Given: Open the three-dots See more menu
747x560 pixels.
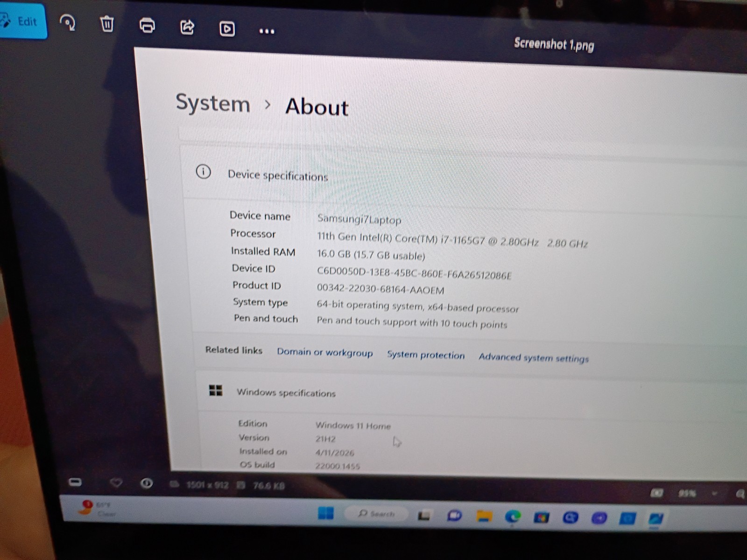Looking at the screenshot, I should [267, 31].
